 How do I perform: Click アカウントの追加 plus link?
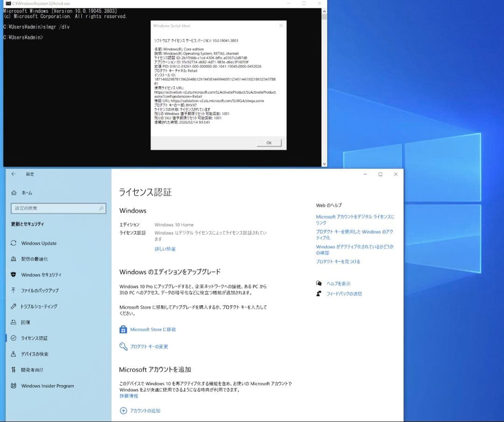pos(145,410)
